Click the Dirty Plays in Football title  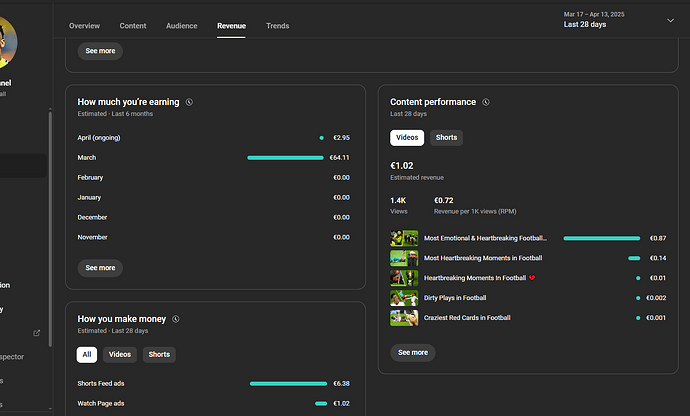(x=455, y=298)
